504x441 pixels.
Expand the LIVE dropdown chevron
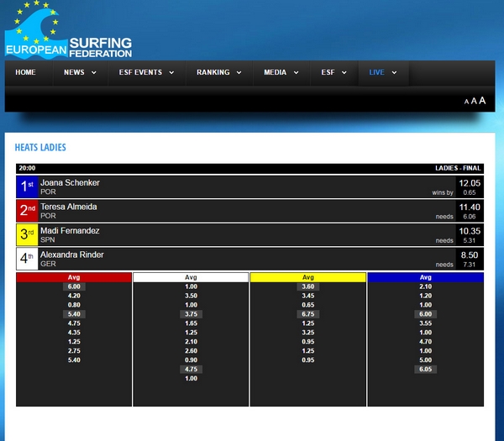394,72
